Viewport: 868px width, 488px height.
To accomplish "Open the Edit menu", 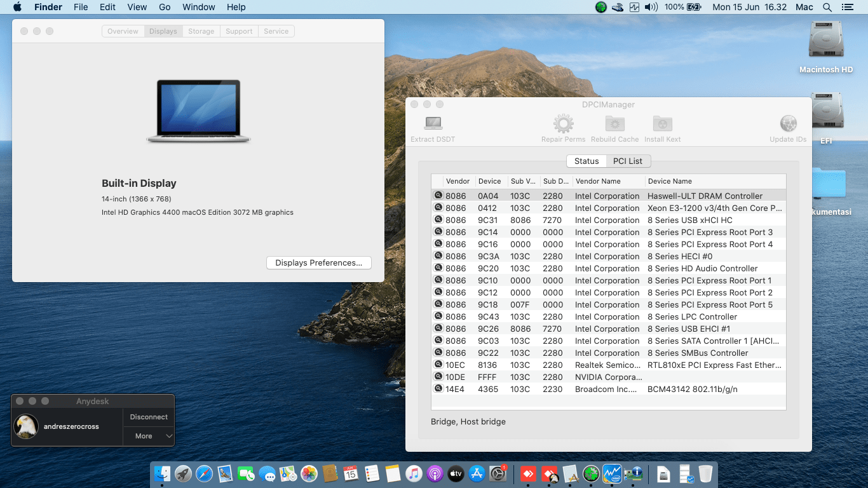I will (x=107, y=7).
